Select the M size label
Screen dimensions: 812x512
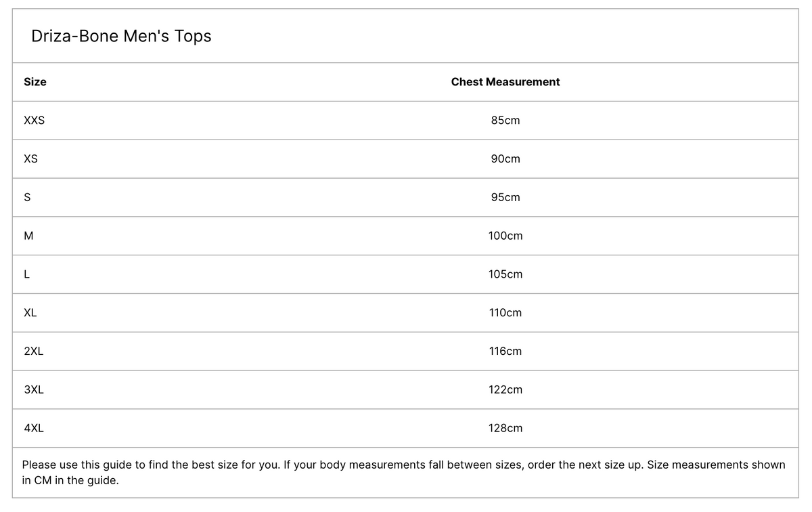[28, 236]
